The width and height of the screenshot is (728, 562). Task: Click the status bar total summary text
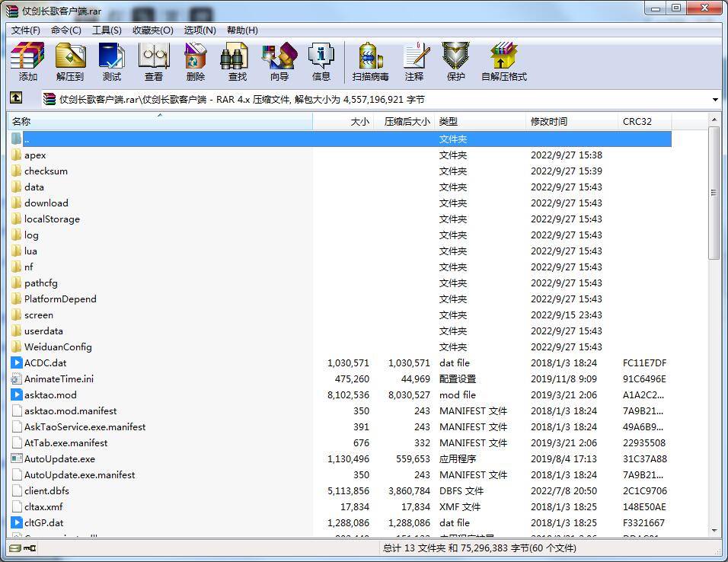(x=479, y=548)
